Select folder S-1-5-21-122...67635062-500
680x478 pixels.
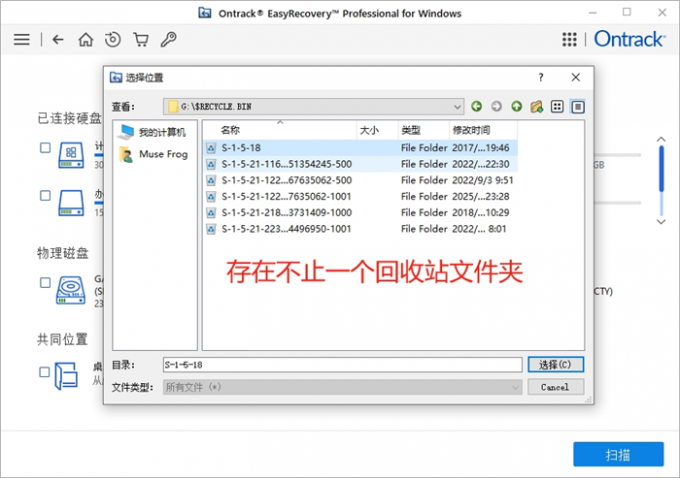(x=360, y=180)
